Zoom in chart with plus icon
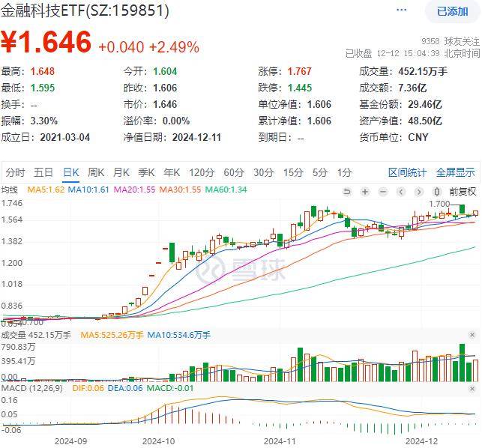Viewport: 482px width, 448px height. tap(365, 192)
